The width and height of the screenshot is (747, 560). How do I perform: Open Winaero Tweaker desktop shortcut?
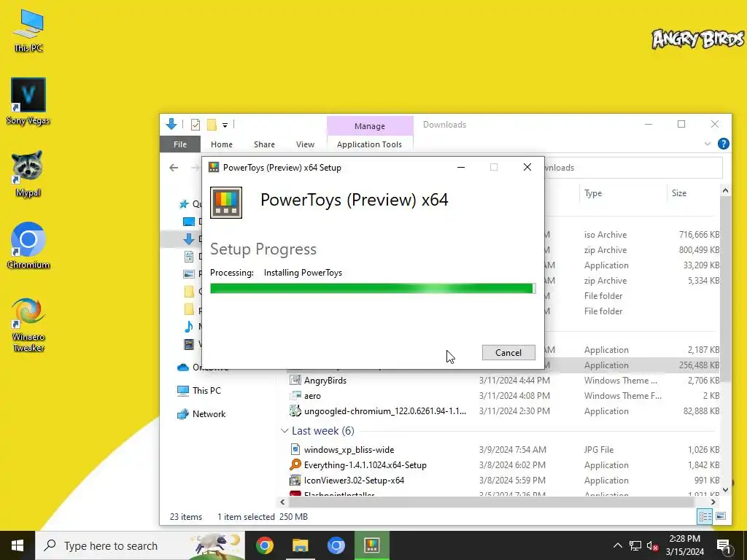(x=28, y=324)
